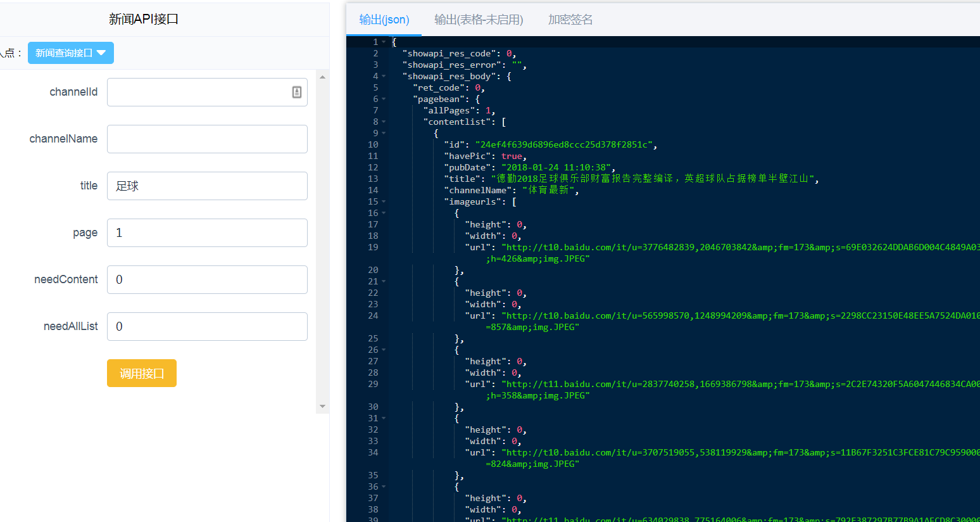Collapse fold arrow at line 9
This screenshot has width=980, height=522.
point(384,133)
